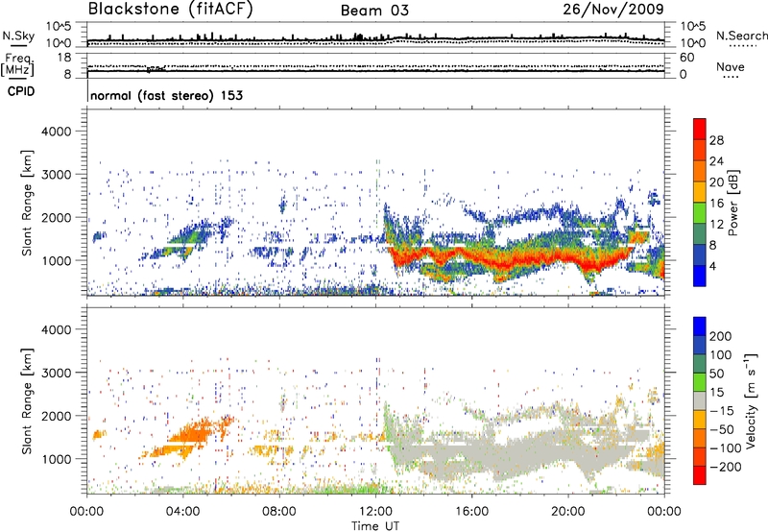Click the "2000" tick on the velocity panel

pyautogui.click(x=56, y=416)
